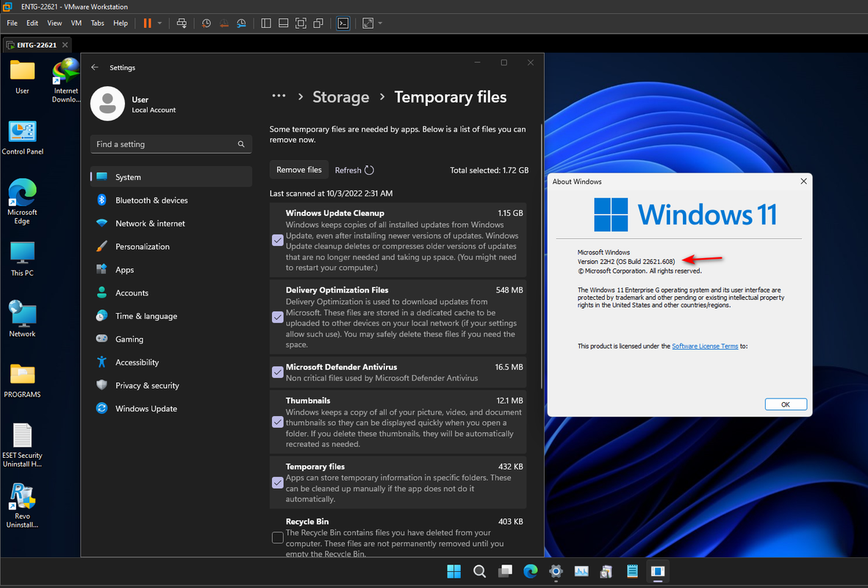
Task: Open the User folder desktop icon
Action: point(22,76)
